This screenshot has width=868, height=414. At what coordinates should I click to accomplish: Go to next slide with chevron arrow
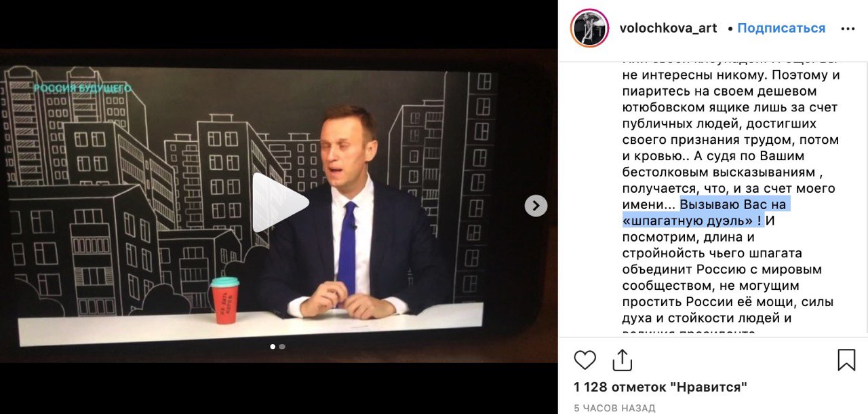(x=536, y=206)
